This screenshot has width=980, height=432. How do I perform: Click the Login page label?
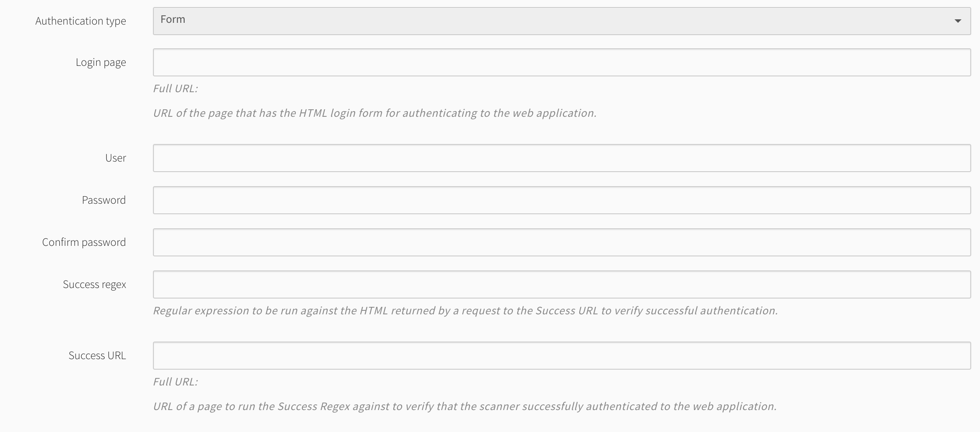101,62
